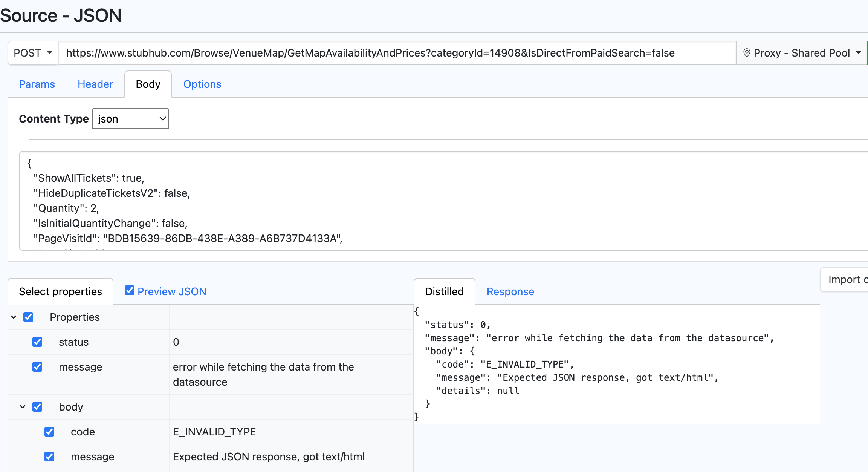Open the Options tab
Screen dimensions: 868x472
tap(202, 84)
